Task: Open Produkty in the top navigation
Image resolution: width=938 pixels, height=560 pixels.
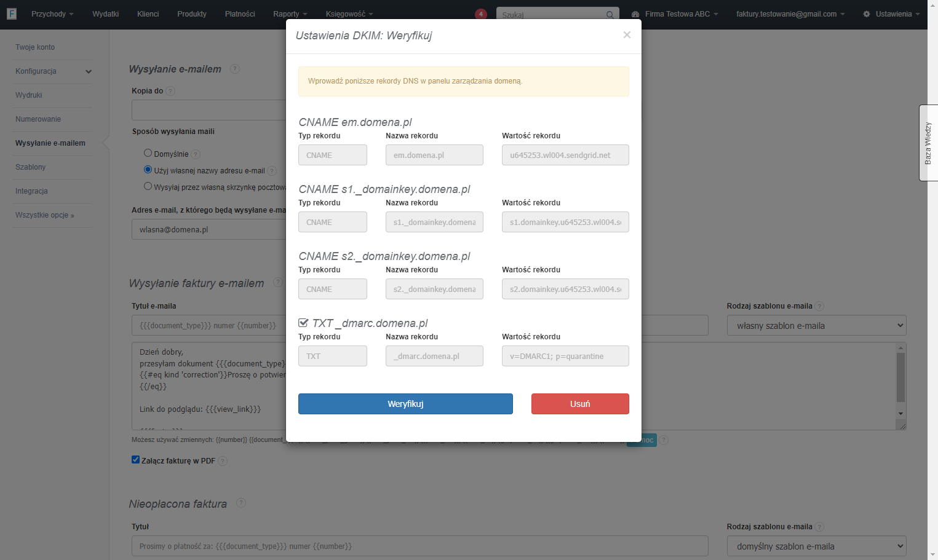Action: pos(192,14)
